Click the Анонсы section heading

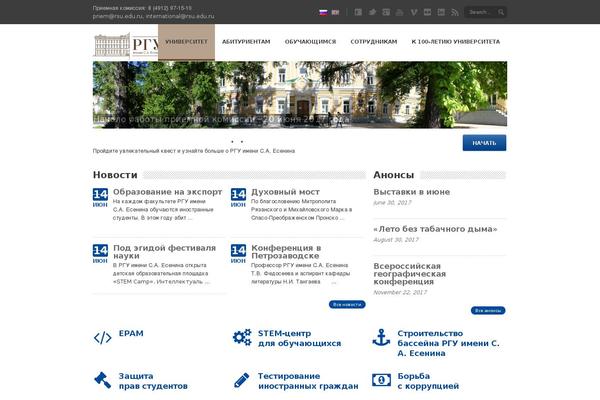click(x=394, y=175)
